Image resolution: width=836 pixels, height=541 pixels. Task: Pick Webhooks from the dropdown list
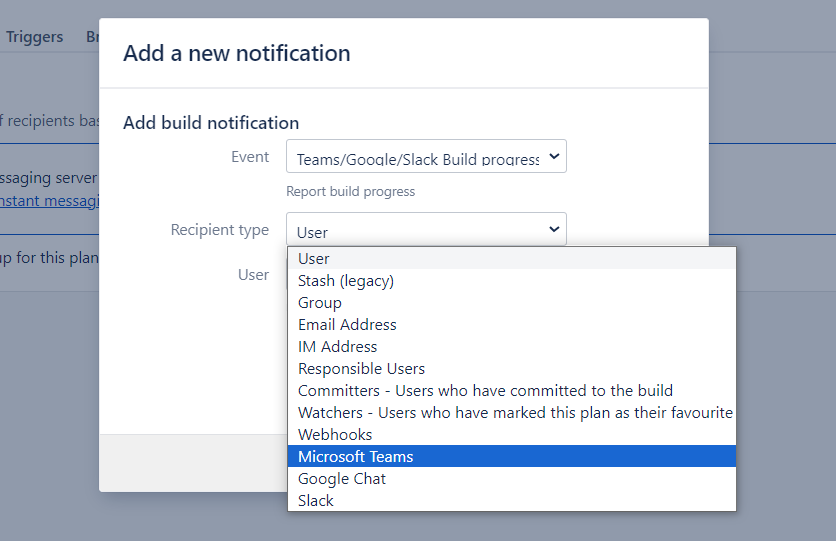[335, 434]
